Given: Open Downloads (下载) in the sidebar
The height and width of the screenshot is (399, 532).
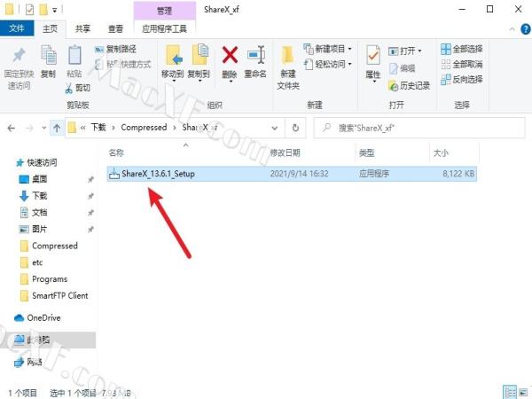Looking at the screenshot, I should pyautogui.click(x=33, y=196).
